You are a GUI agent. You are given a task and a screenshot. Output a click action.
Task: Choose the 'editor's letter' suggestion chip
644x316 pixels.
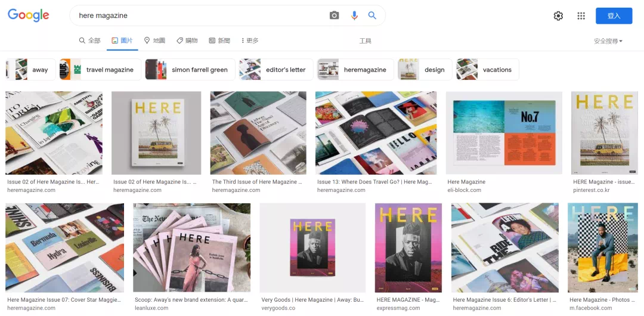pyautogui.click(x=276, y=70)
